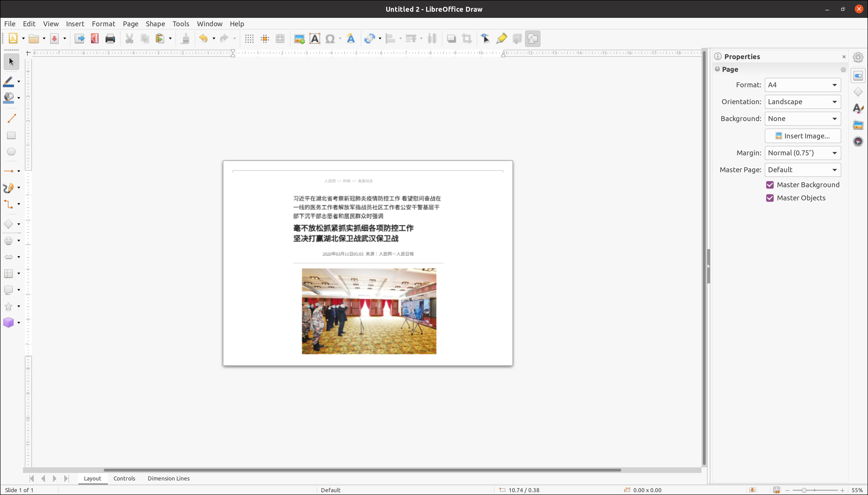868x495 pixels.
Task: Select the Rectangle tool
Action: tap(11, 135)
